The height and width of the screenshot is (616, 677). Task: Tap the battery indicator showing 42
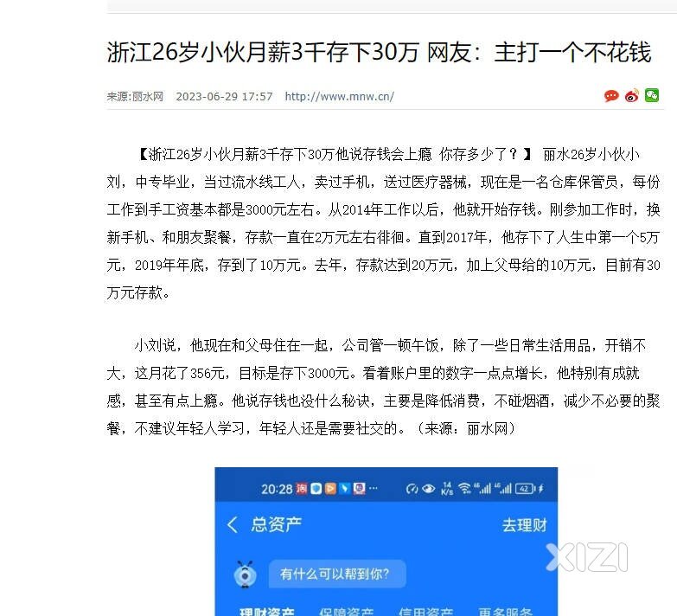click(525, 489)
